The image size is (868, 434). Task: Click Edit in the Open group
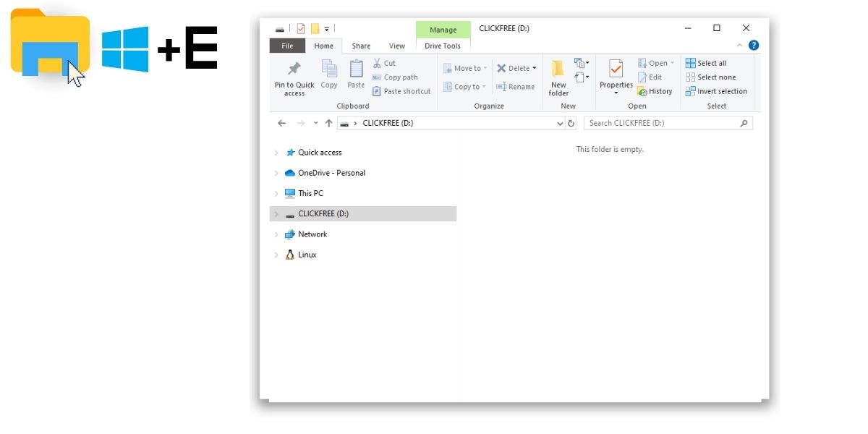tap(650, 77)
